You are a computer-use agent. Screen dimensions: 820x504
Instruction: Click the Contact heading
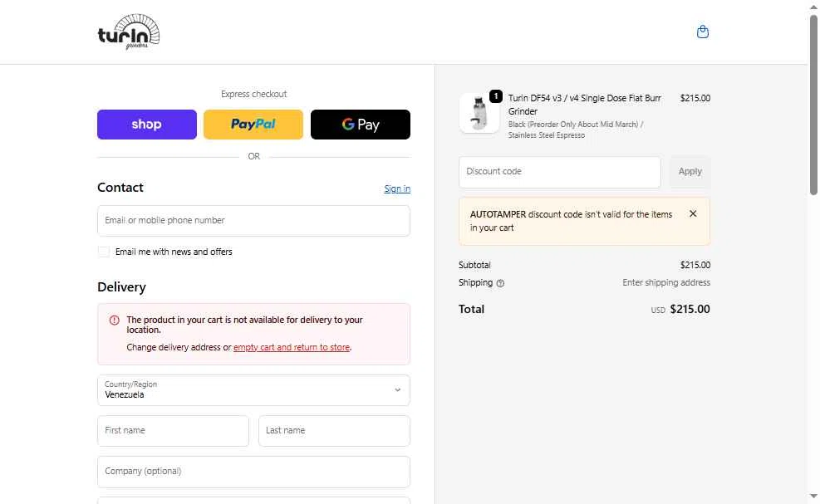click(x=120, y=188)
